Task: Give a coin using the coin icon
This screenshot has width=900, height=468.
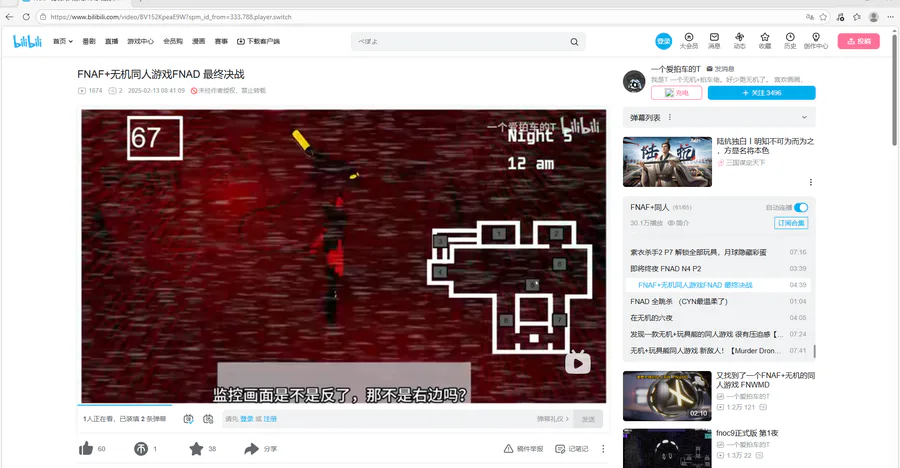Action: [x=141, y=448]
